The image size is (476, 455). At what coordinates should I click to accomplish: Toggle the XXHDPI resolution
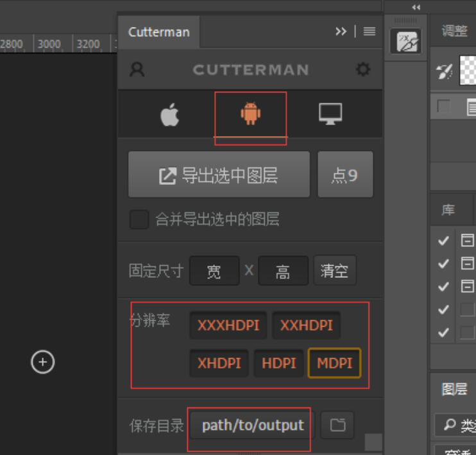pos(306,325)
